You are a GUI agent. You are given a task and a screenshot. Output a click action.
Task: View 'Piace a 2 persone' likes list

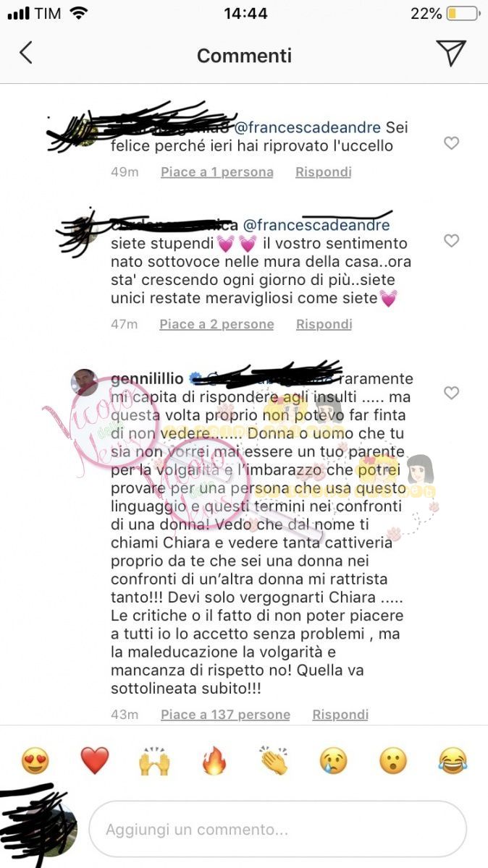(x=217, y=324)
